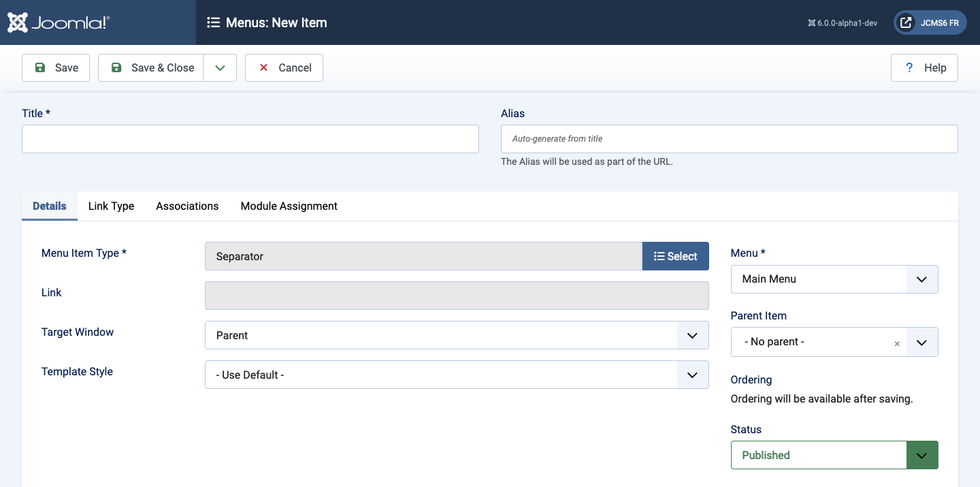Click the Template Style label
The width and height of the screenshot is (980, 487).
(77, 371)
